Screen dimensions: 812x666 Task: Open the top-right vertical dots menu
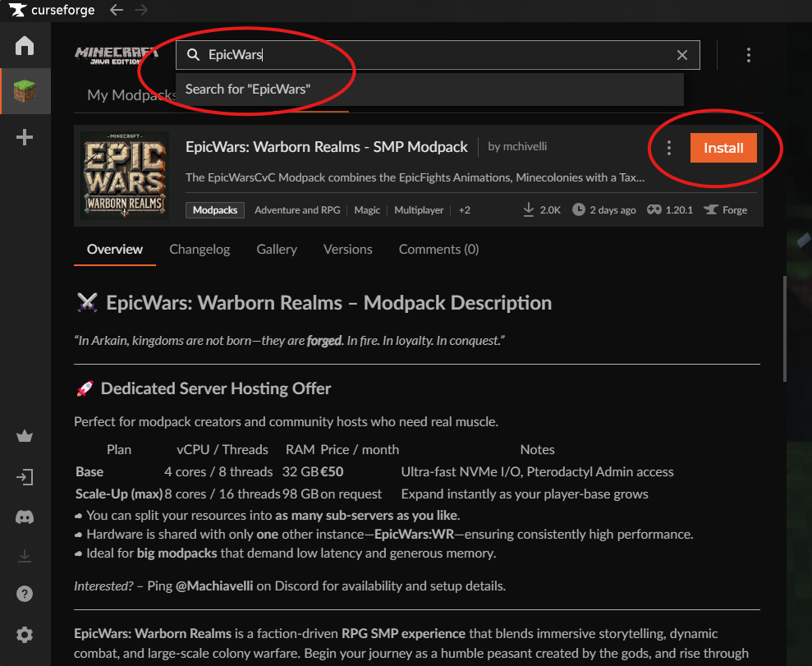(x=748, y=55)
